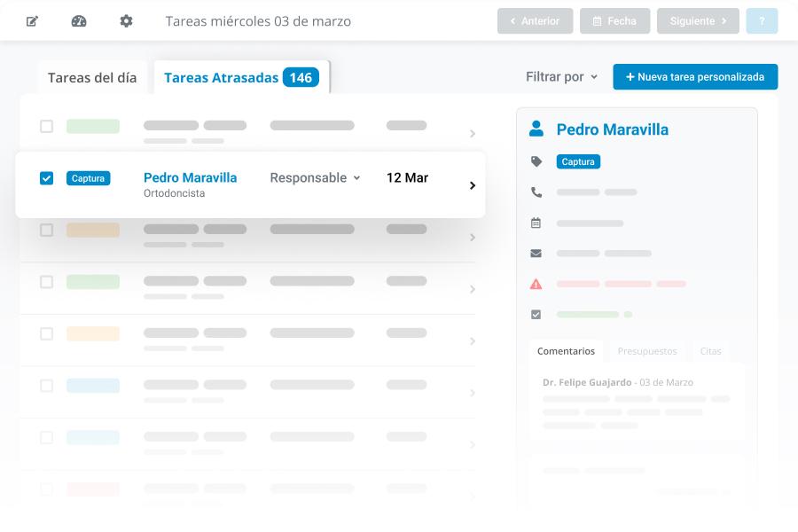Open the Responsable dropdown
Viewport: 798px width, 532px height.
[x=315, y=177]
